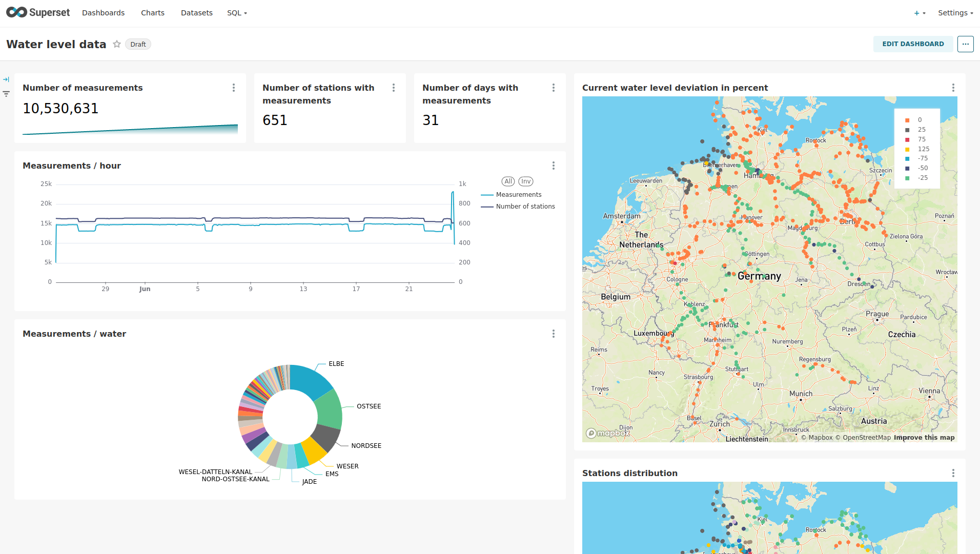Click the Edit Dashboard button

point(913,44)
